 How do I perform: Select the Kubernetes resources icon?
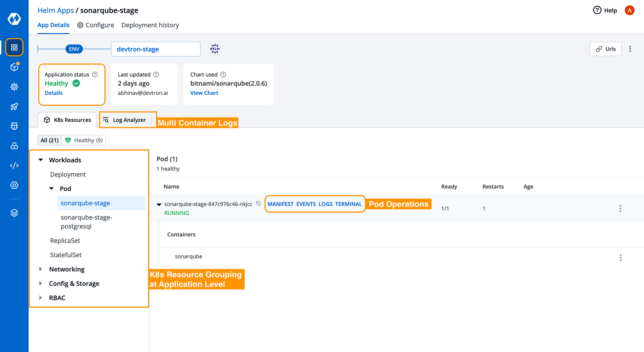point(14,145)
